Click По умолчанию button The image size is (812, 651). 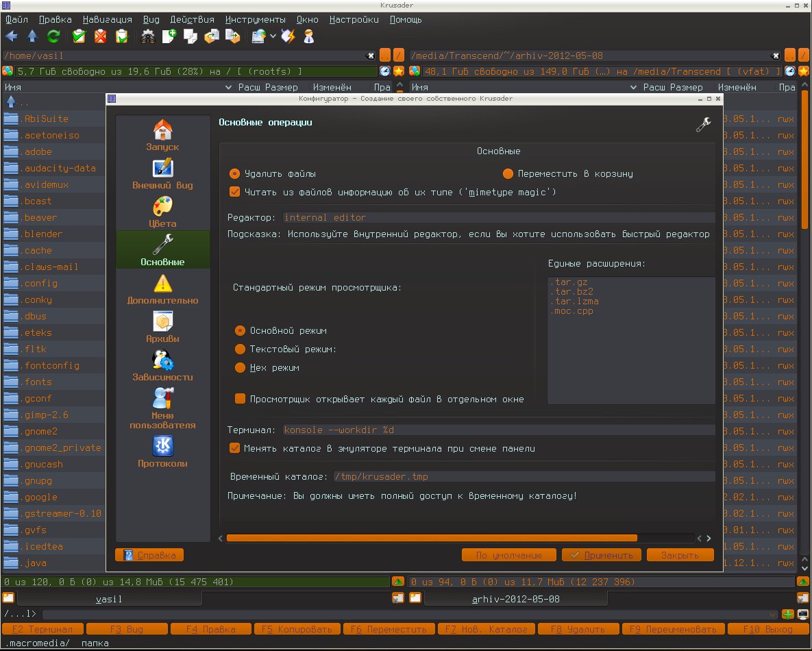tap(508, 555)
